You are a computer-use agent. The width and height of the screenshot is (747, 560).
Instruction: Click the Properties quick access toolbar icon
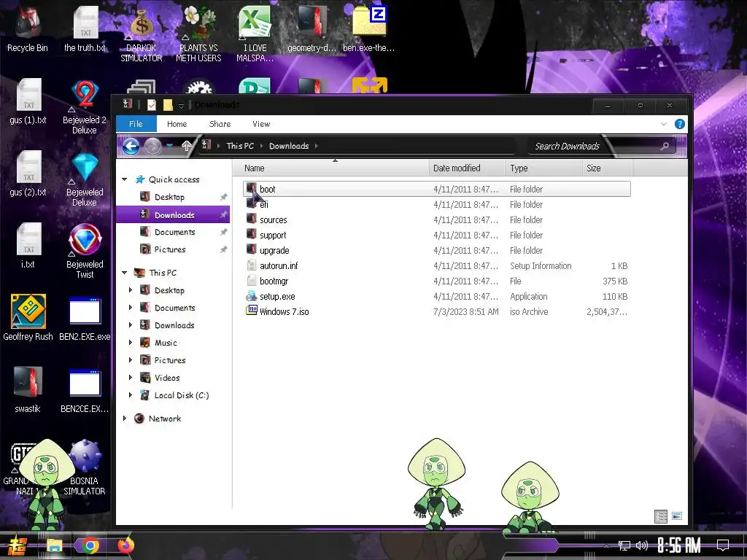click(x=152, y=105)
